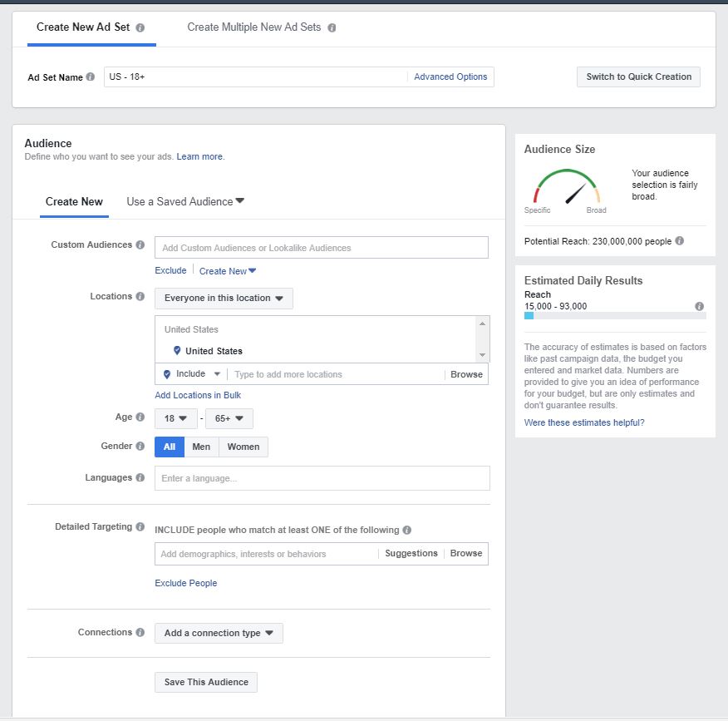Viewport: 728px width, 721px height.
Task: Click the Gender info icon
Action: coord(140,446)
